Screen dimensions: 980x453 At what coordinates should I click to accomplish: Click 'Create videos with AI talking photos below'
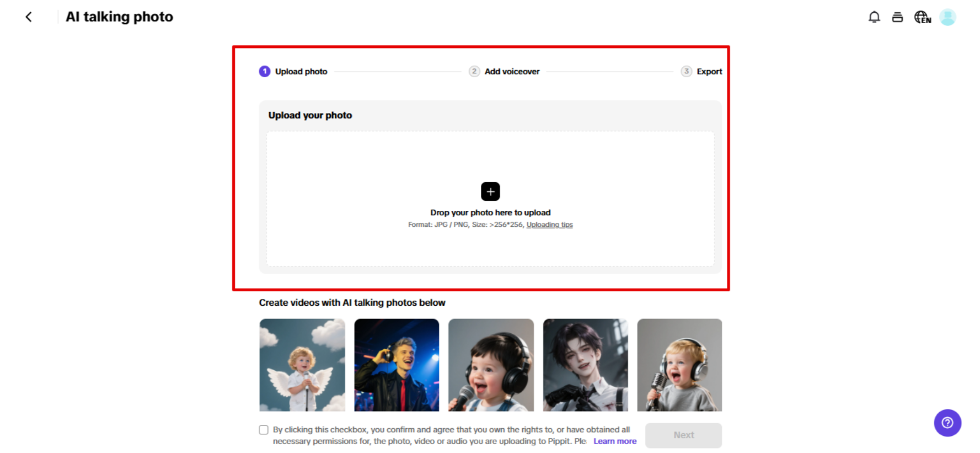click(352, 303)
